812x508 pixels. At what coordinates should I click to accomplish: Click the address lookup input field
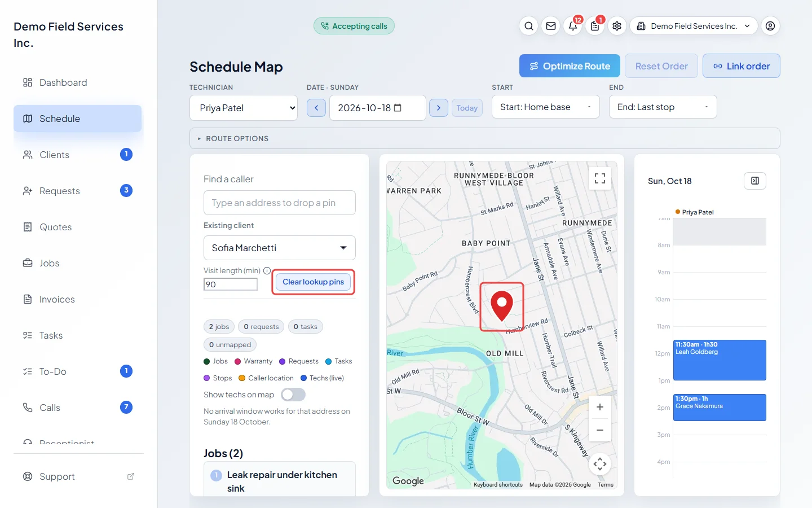pyautogui.click(x=280, y=203)
